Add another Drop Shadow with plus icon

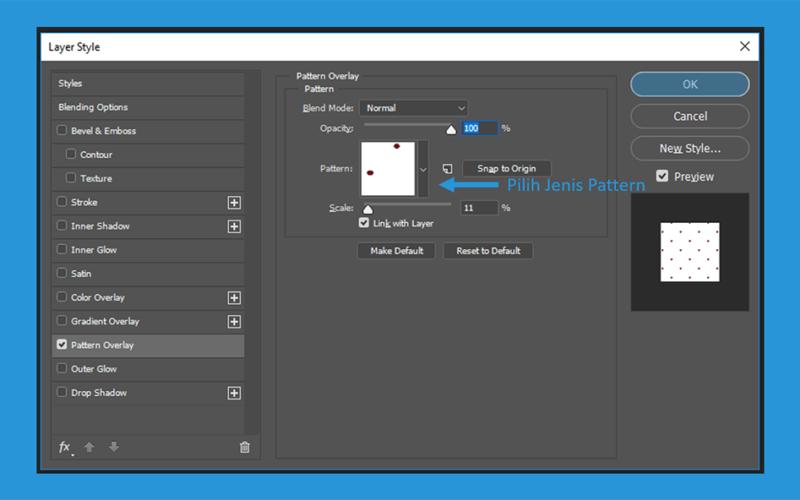pos(234,393)
